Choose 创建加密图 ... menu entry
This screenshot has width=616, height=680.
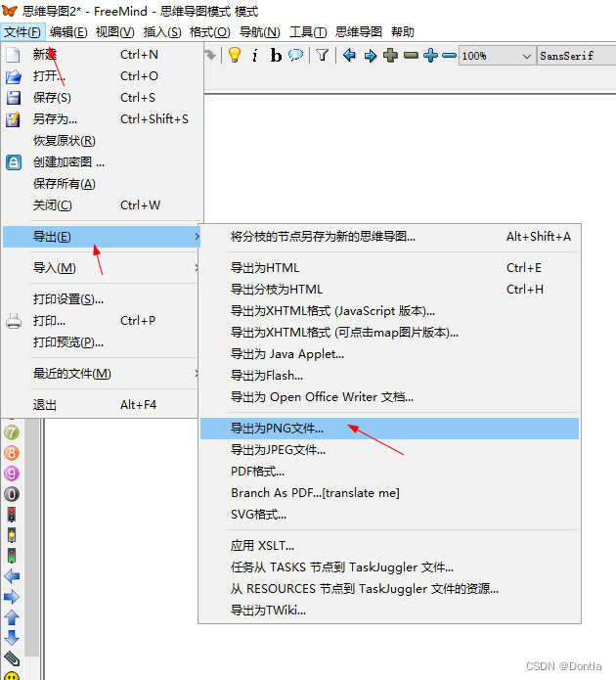click(x=102, y=162)
